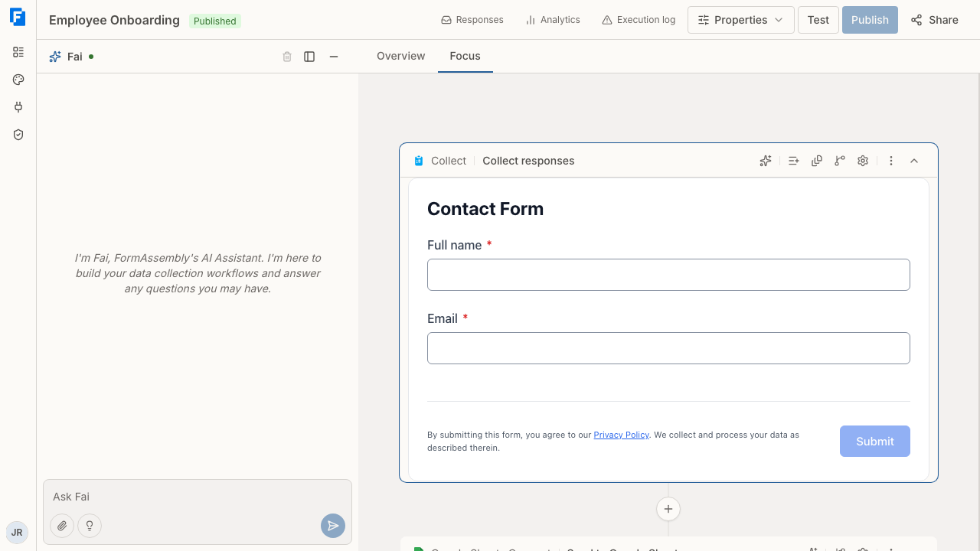Screen dimensions: 980x551
Task: Click the Ask Fai text box
Action: click(198, 497)
